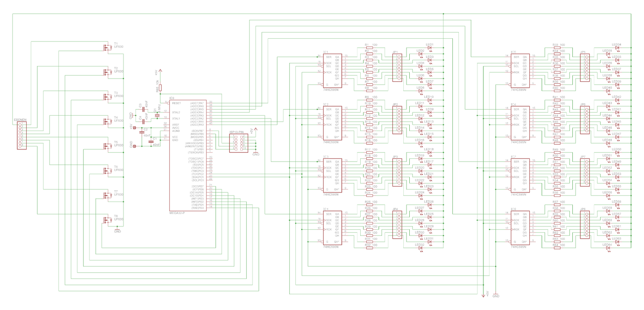Select the EBENEN connector block
Viewport: 644px width, 310px height.
(22, 136)
